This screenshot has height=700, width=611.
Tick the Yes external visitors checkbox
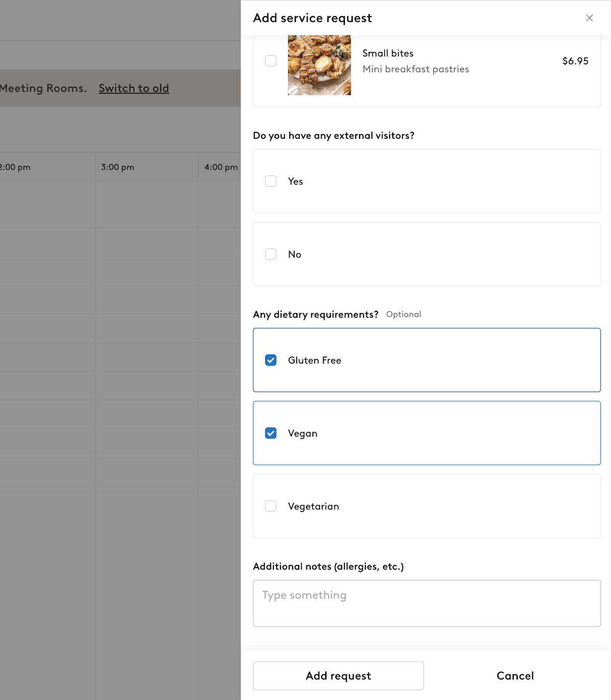point(271,181)
